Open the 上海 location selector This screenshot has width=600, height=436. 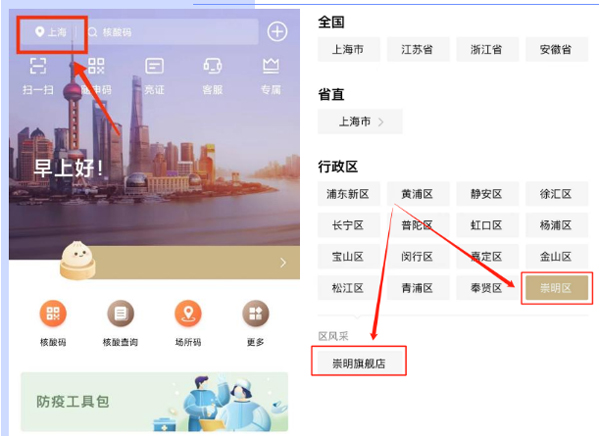(51, 32)
